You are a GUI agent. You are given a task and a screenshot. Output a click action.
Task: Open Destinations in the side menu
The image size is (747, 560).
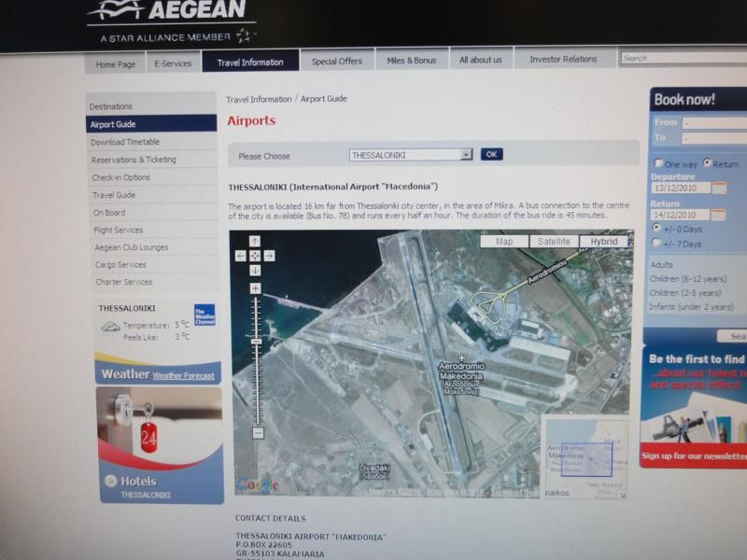point(151,106)
